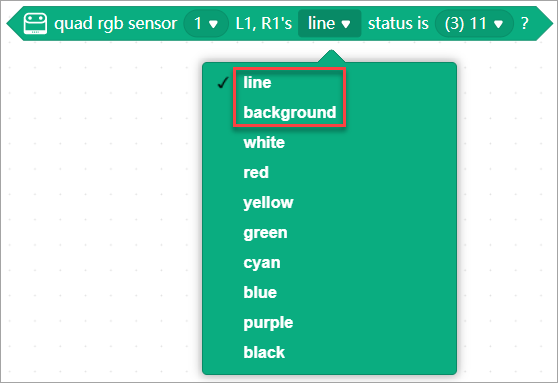Click the question mark on block end

click(524, 23)
